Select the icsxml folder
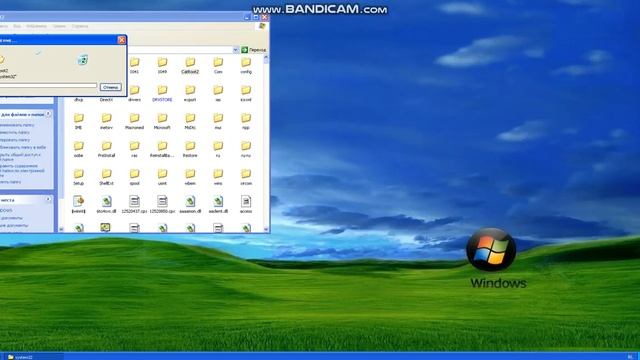 [x=246, y=93]
